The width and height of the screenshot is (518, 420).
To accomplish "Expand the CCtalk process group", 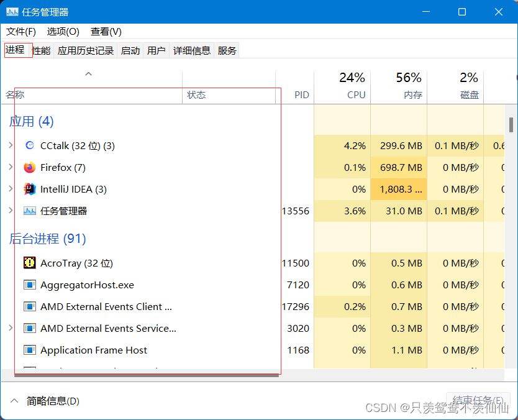I will tap(11, 145).
